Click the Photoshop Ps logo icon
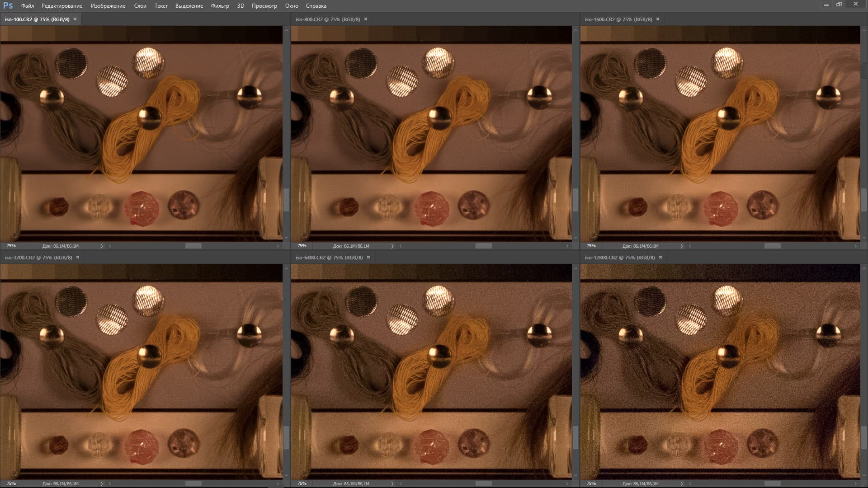Screen dimensions: 868x488 [x=8, y=5]
